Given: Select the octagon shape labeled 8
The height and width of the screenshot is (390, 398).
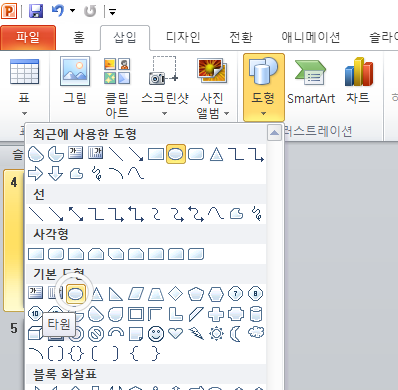Looking at the screenshot, I should tap(256, 294).
